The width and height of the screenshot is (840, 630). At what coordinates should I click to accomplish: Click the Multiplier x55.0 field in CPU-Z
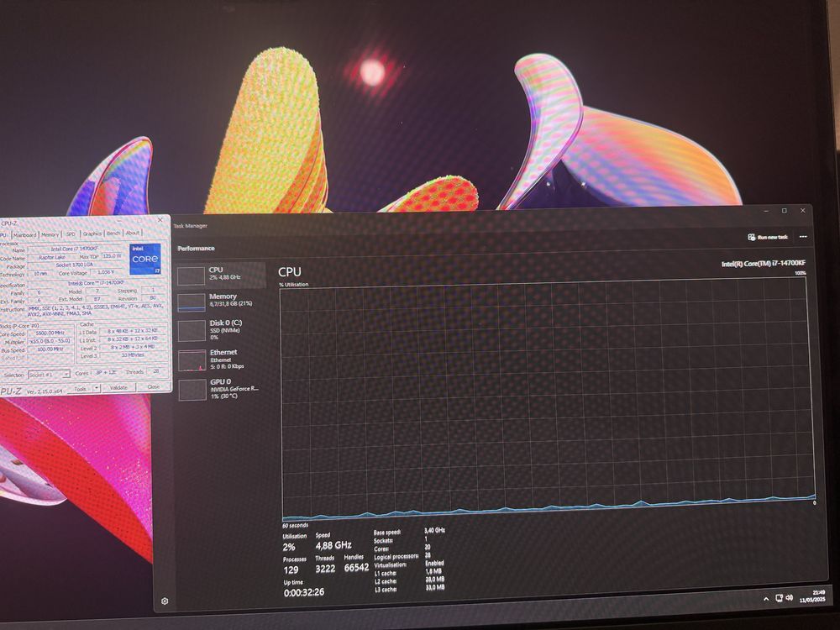click(x=50, y=341)
